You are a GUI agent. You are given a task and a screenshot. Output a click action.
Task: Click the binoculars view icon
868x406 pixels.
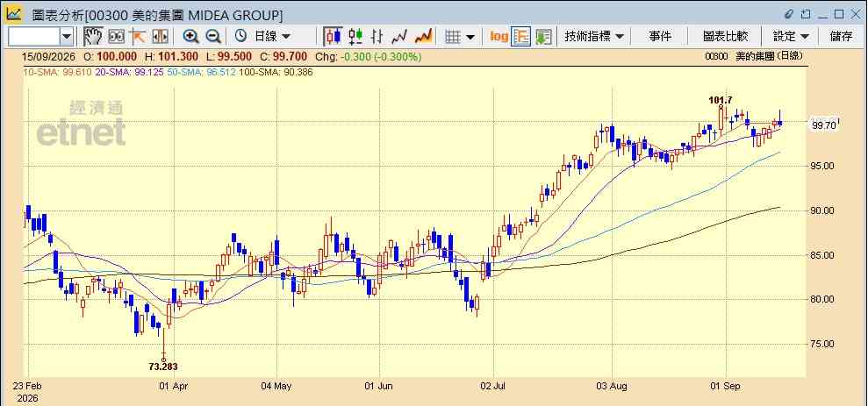[x=116, y=37]
